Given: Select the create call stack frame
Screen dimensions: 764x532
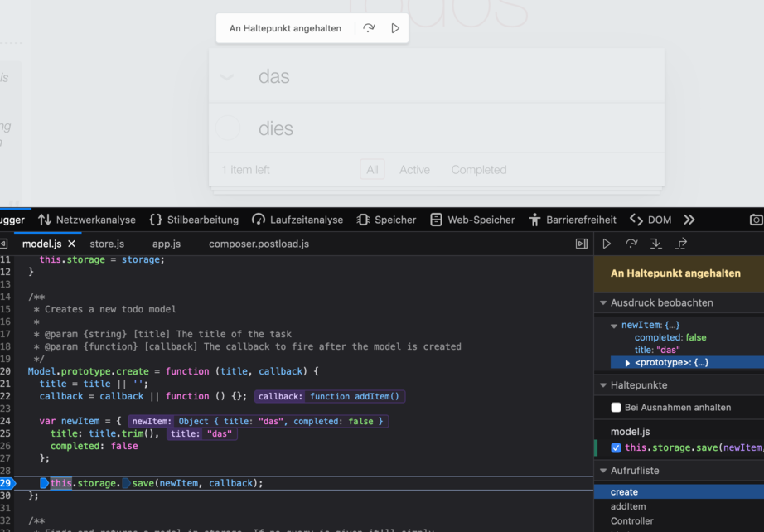Looking at the screenshot, I should pos(679,492).
